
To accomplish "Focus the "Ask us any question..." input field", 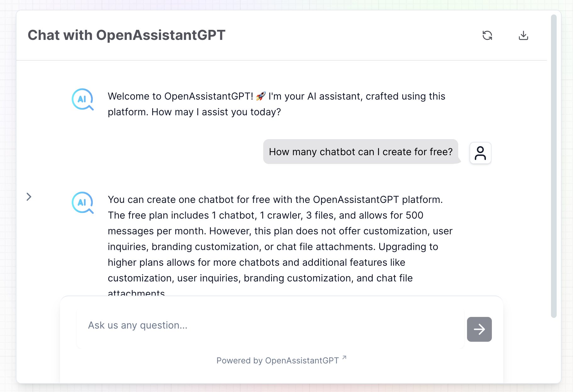I will [270, 325].
